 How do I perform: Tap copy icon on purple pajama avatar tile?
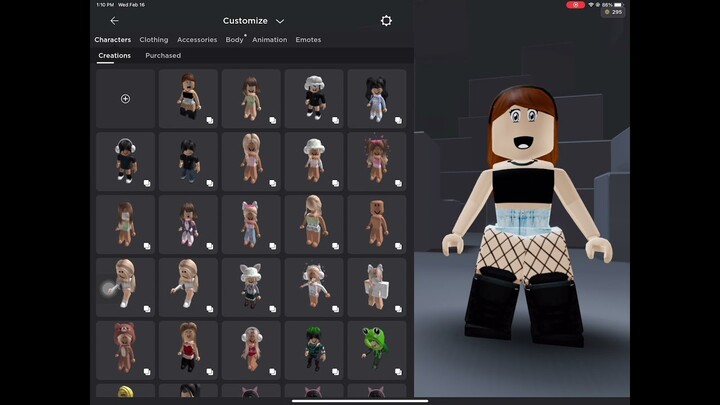(210, 246)
